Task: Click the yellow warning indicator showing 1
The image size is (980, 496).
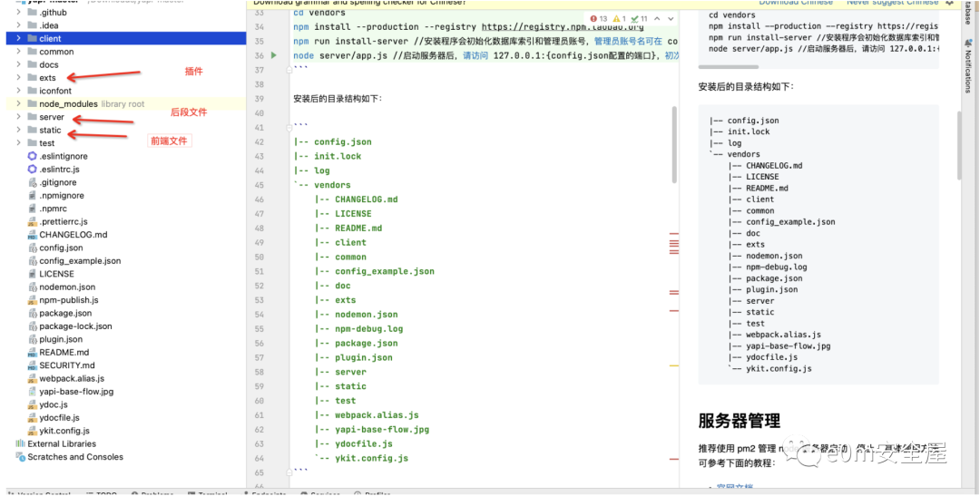Action: click(x=620, y=19)
